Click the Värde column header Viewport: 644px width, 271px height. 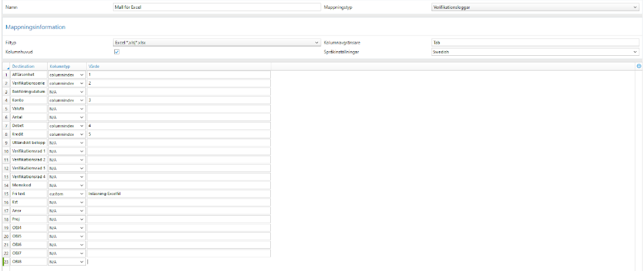(178, 66)
